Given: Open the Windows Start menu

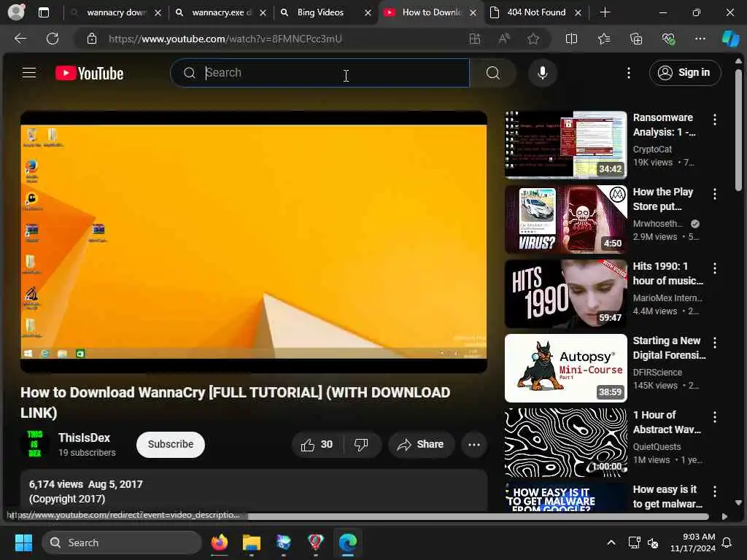Looking at the screenshot, I should [23, 542].
